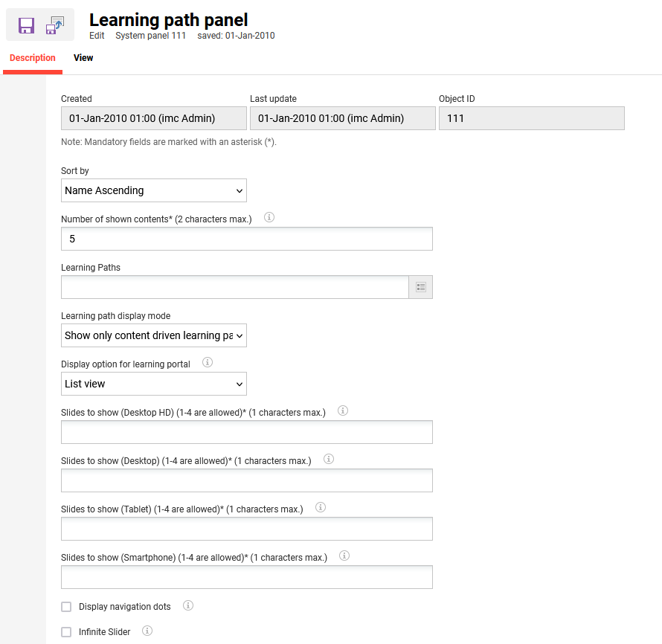Expand Learning path display mode dropdown
The height and width of the screenshot is (644, 662).
(154, 335)
